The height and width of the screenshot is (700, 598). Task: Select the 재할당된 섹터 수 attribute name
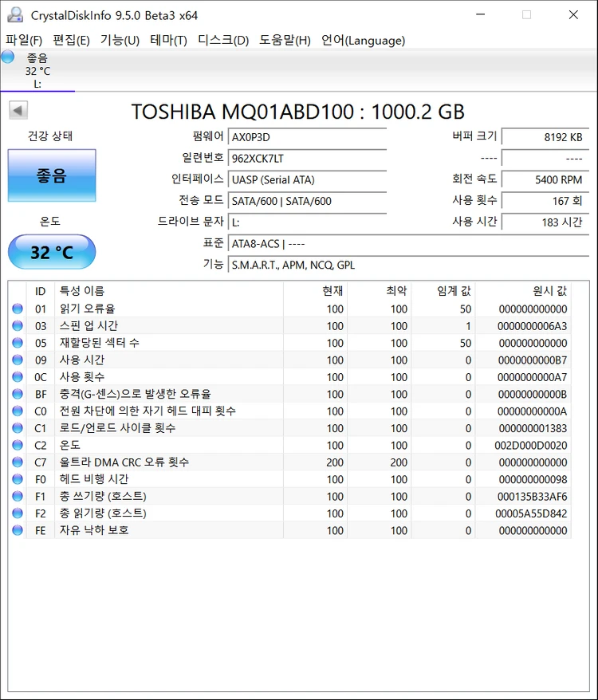[100, 342]
